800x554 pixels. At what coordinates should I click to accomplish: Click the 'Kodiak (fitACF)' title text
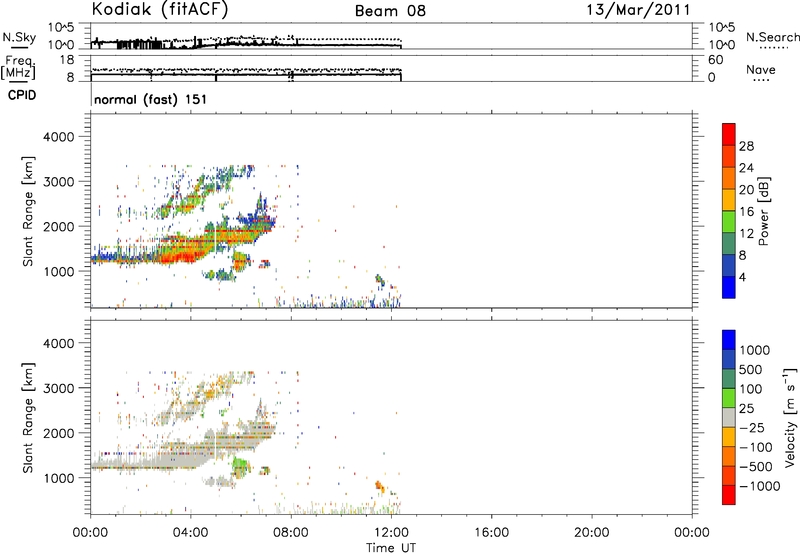tap(160, 9)
